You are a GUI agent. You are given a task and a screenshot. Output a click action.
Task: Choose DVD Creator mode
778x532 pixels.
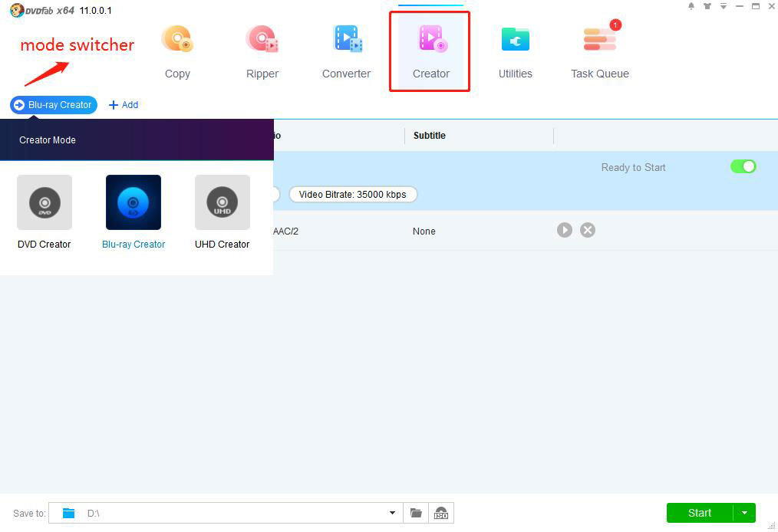(45, 212)
